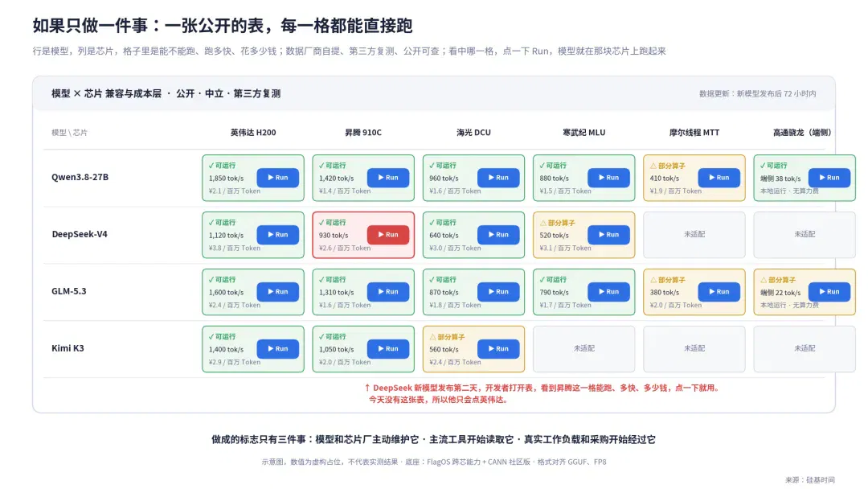This screenshot has height=489, width=868.
Task: Run Qwen3.8-27B on 昇腾 910C
Action: tap(388, 178)
